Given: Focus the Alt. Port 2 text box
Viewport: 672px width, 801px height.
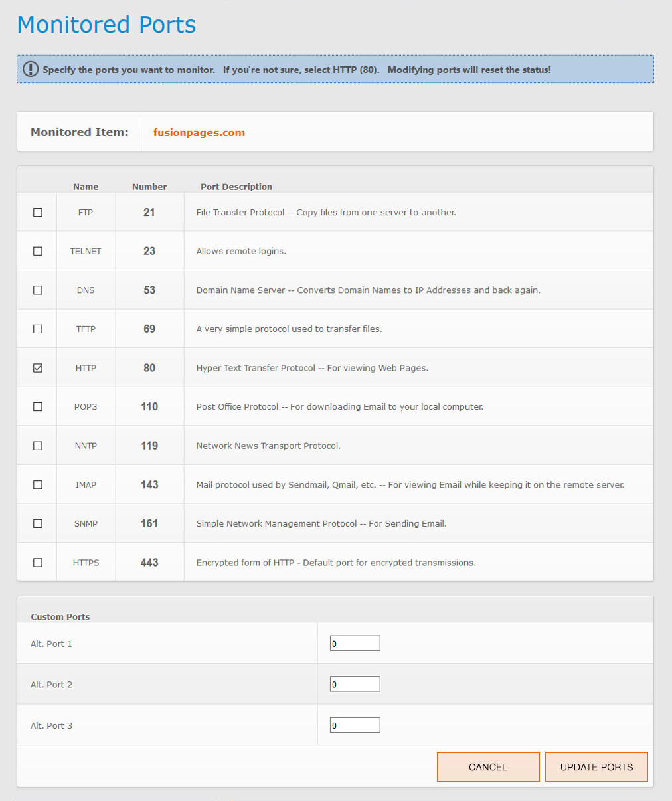Looking at the screenshot, I should (x=355, y=684).
